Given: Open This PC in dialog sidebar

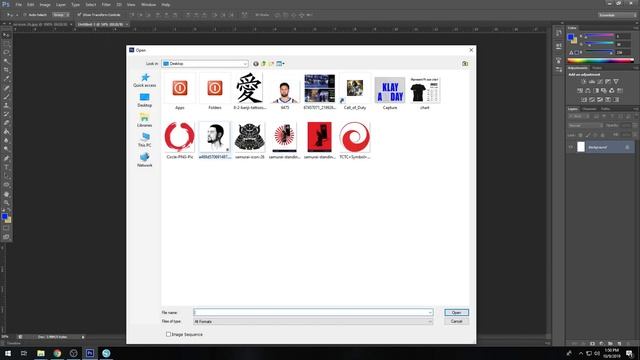Looking at the screenshot, I should (x=144, y=140).
